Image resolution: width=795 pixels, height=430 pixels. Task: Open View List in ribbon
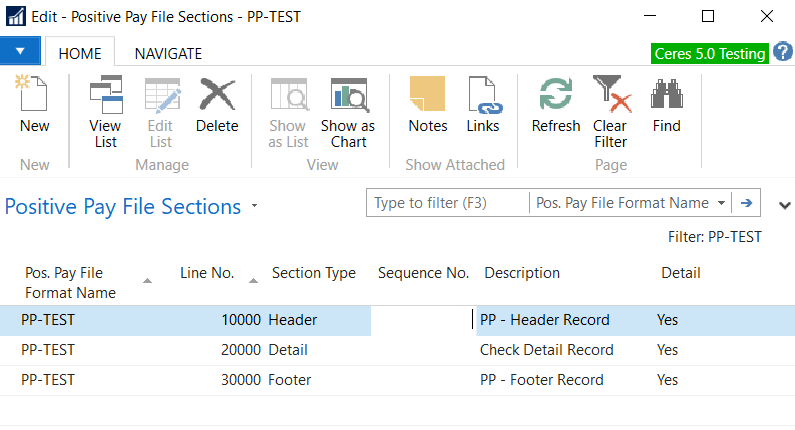pyautogui.click(x=105, y=97)
